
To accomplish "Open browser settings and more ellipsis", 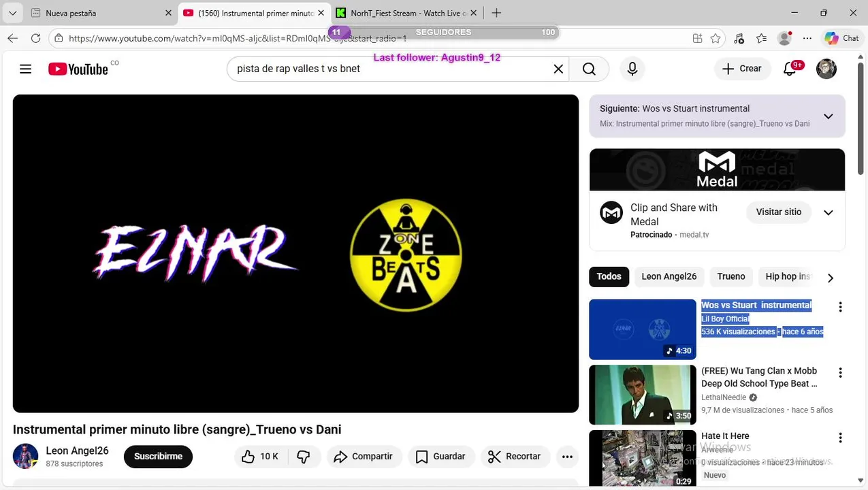I will click(807, 38).
